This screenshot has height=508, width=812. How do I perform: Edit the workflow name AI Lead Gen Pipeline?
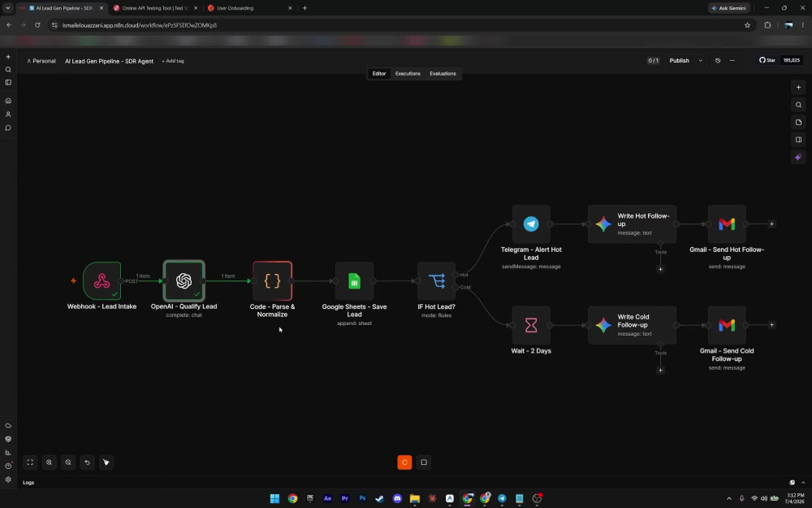(109, 61)
